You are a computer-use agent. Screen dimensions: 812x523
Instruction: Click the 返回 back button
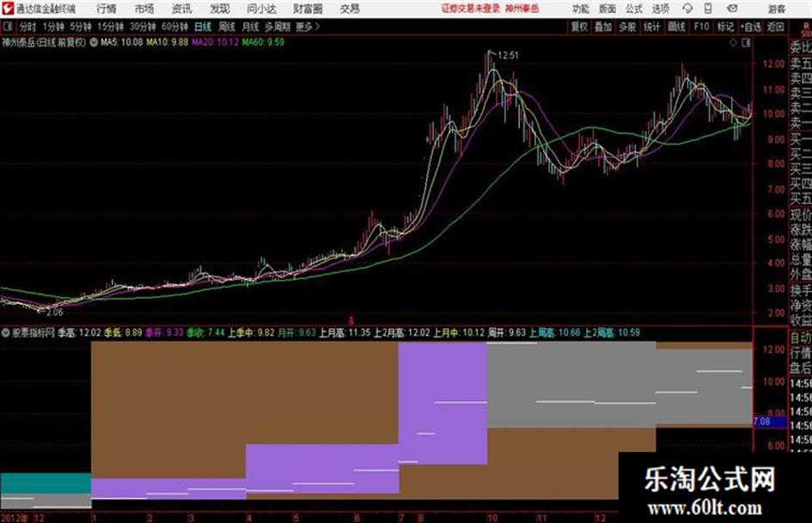click(776, 27)
